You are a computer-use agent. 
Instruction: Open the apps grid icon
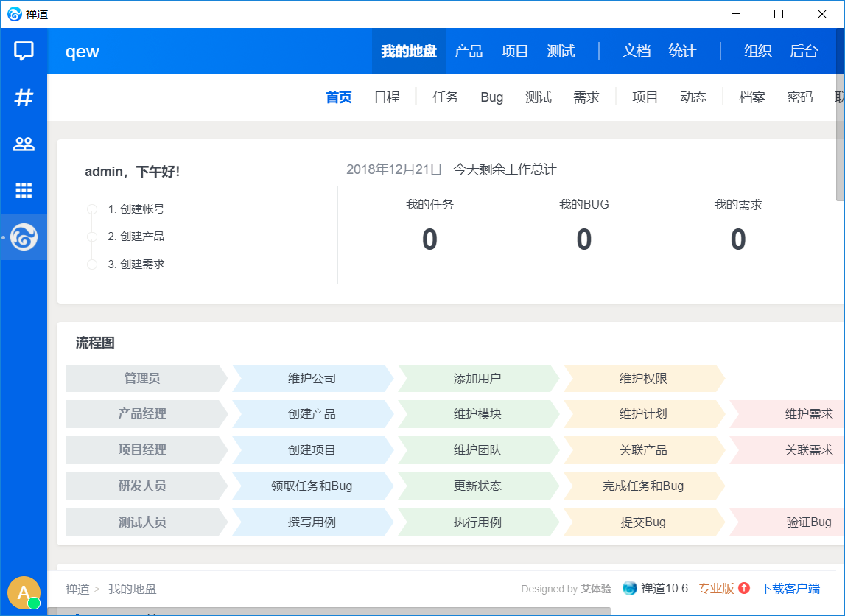(24, 191)
